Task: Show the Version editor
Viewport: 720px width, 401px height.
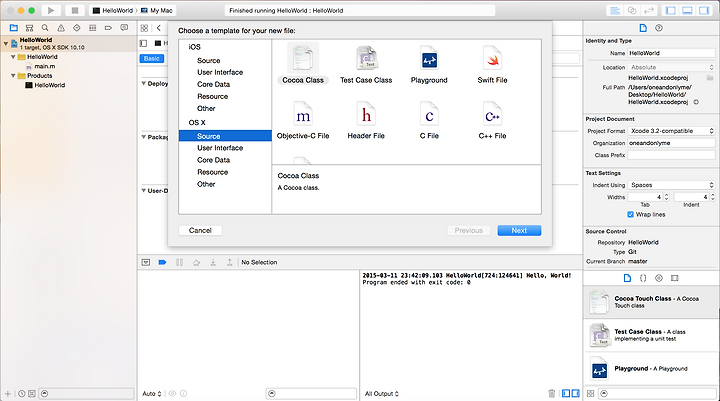Action: (649, 11)
